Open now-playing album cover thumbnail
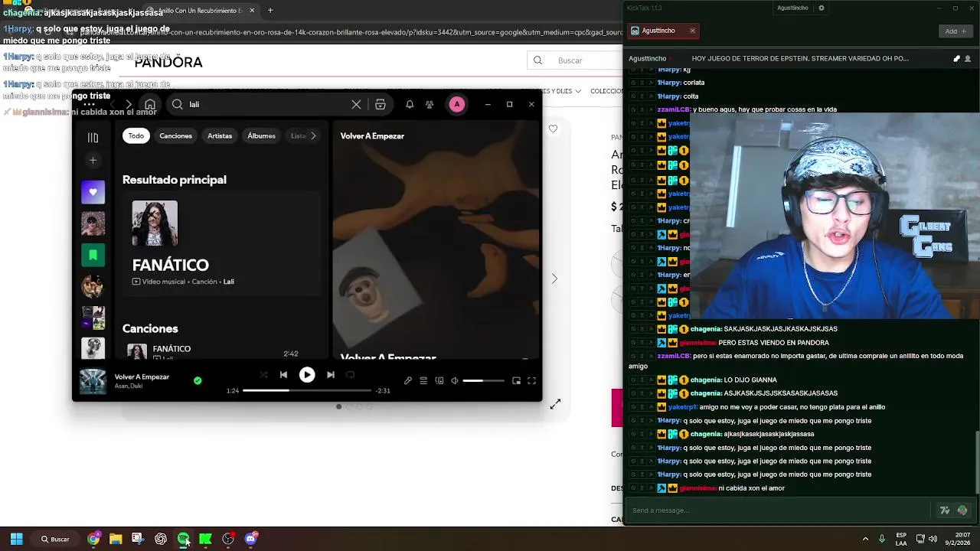 click(x=93, y=381)
